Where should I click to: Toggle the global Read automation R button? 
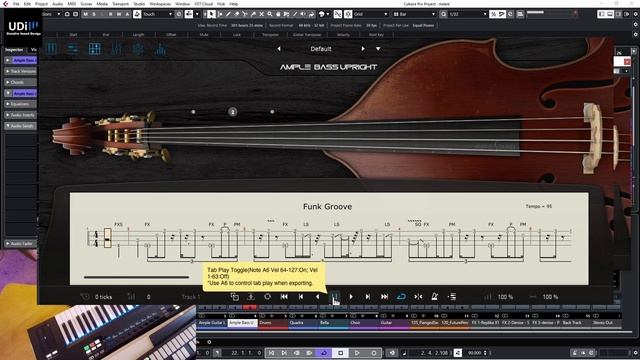tap(111, 14)
